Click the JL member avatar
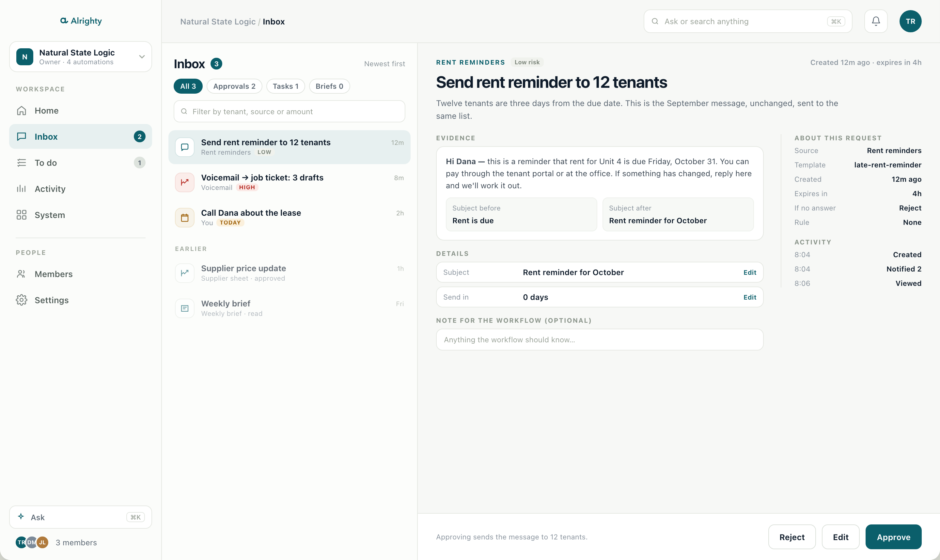 coord(42,542)
